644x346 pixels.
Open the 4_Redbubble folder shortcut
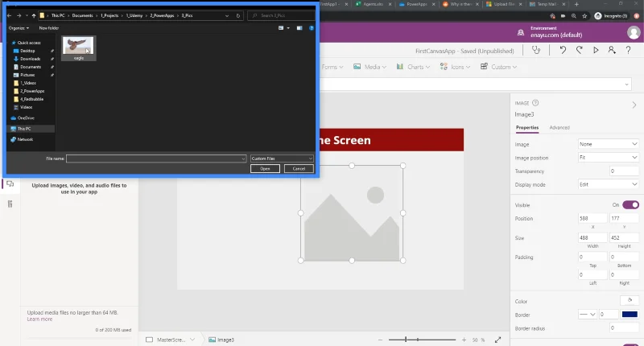point(31,99)
